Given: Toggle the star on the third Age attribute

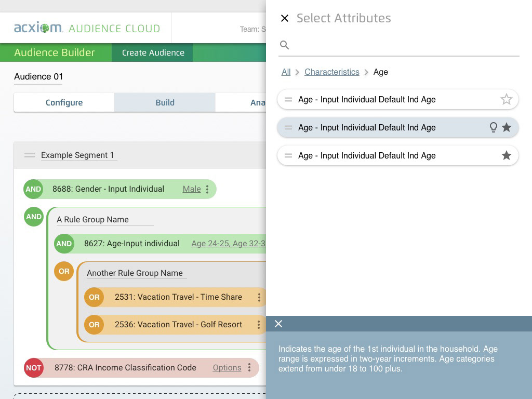Looking at the screenshot, I should [x=507, y=155].
